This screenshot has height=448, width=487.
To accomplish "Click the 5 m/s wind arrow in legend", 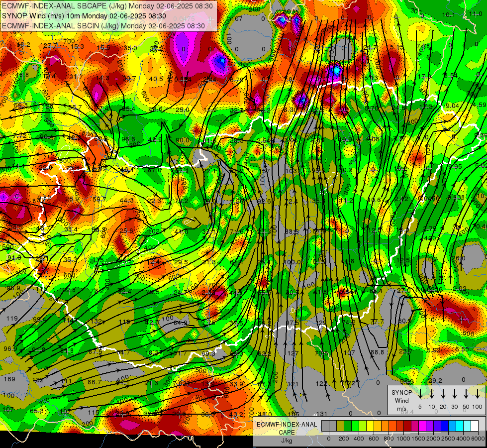I will pyautogui.click(x=420, y=393).
